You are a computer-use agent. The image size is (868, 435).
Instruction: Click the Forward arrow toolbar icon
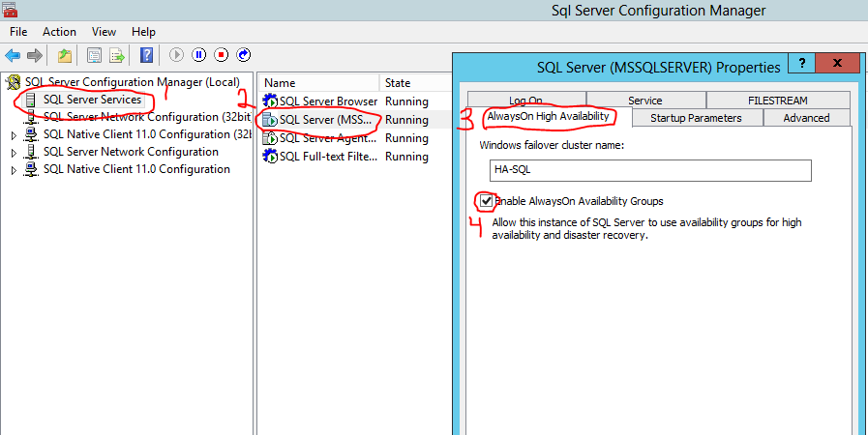click(35, 55)
